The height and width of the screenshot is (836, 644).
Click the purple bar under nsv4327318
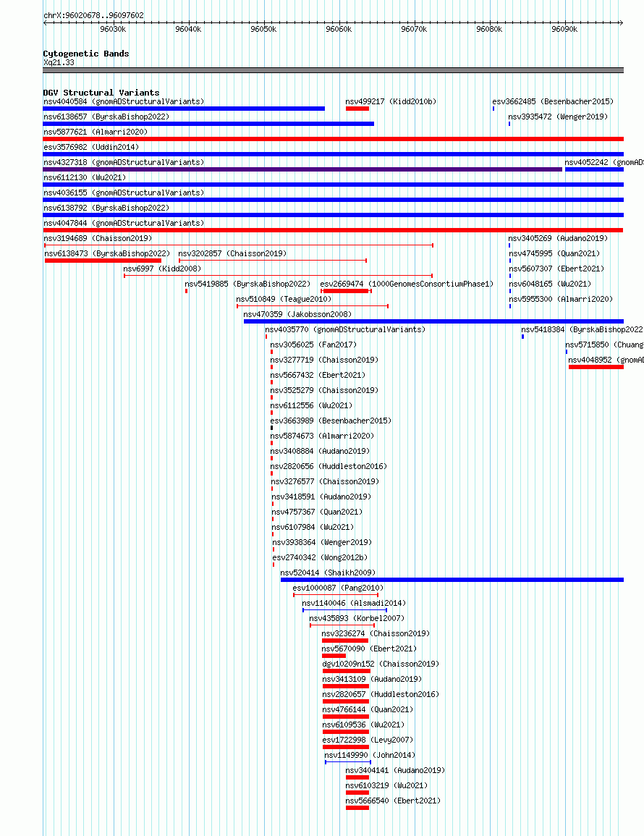pos(302,169)
